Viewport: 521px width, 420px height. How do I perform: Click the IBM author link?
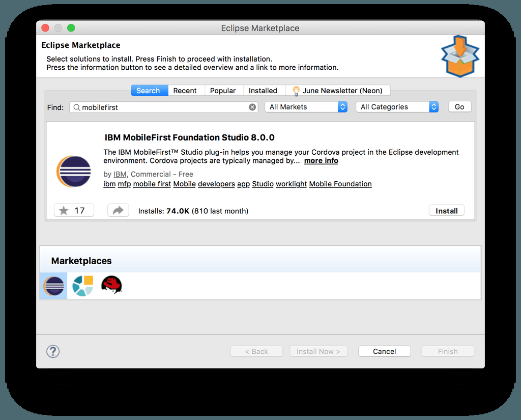click(120, 174)
